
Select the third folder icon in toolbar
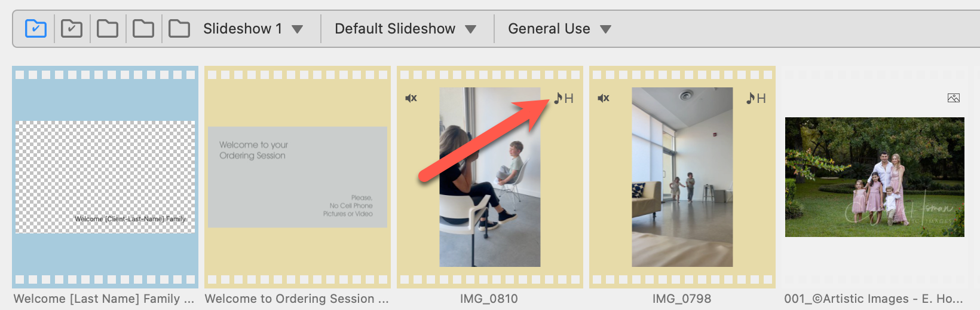point(108,29)
